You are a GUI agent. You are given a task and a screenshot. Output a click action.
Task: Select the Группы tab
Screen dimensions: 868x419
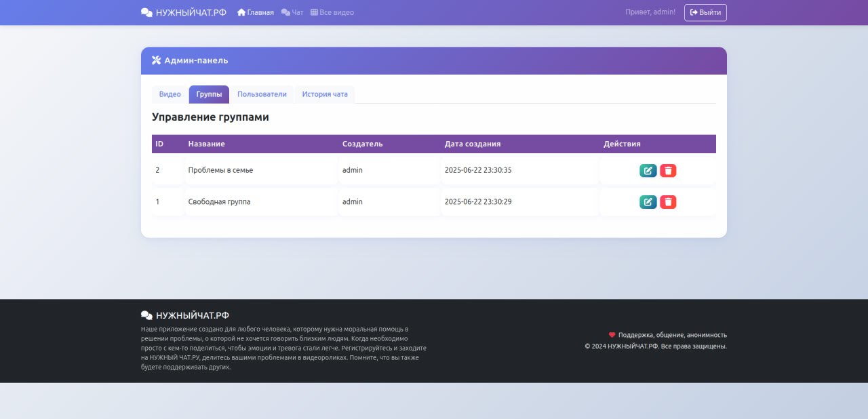click(209, 94)
